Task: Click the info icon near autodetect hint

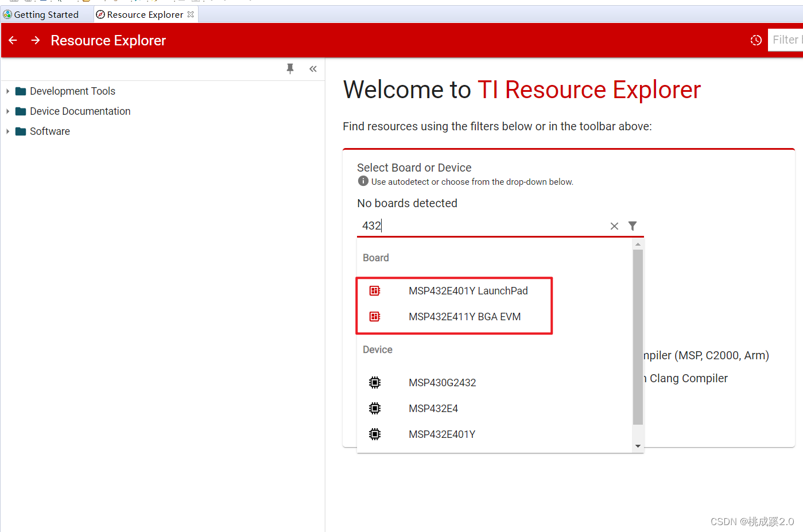Action: pos(363,181)
